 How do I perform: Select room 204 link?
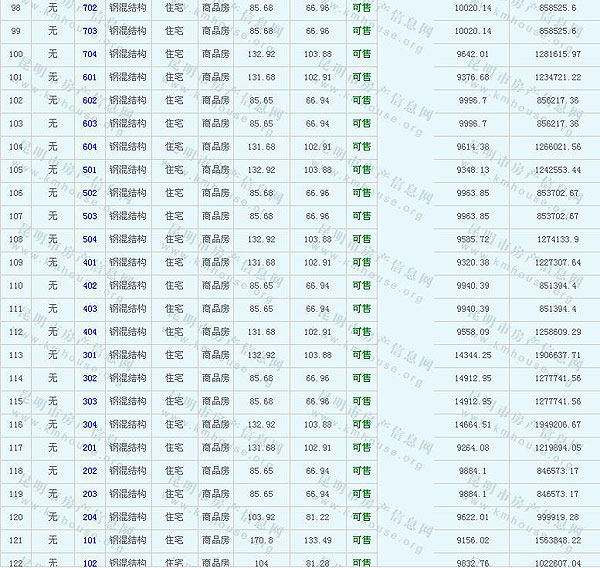click(90, 517)
